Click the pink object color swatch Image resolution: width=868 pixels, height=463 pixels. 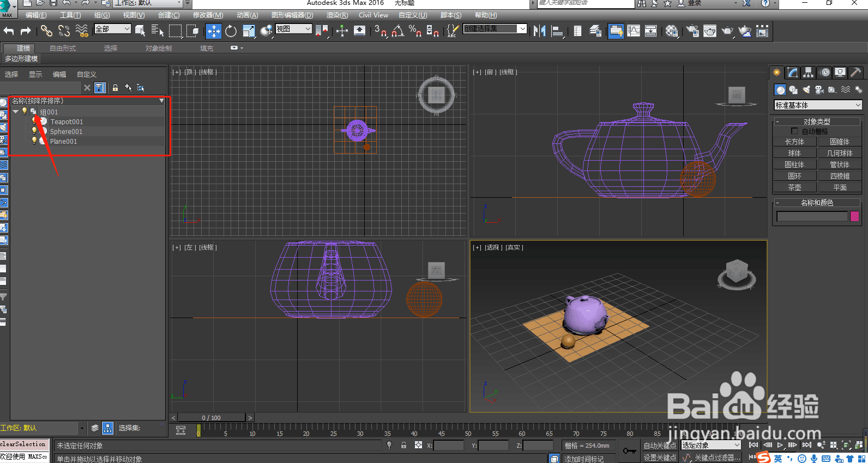click(854, 216)
